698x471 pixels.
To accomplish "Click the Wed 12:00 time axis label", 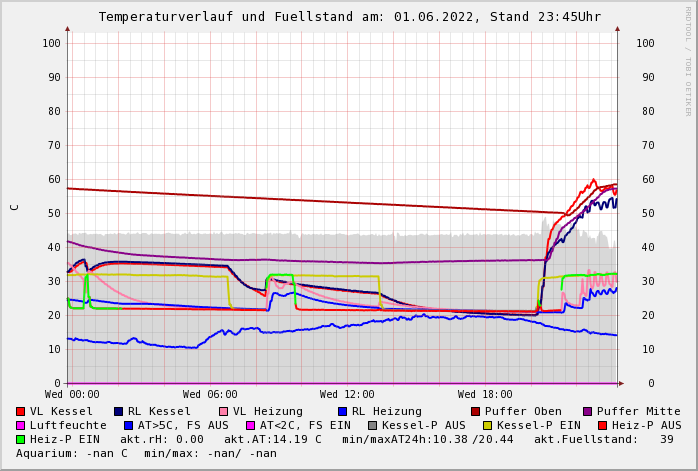I will click(347, 395).
